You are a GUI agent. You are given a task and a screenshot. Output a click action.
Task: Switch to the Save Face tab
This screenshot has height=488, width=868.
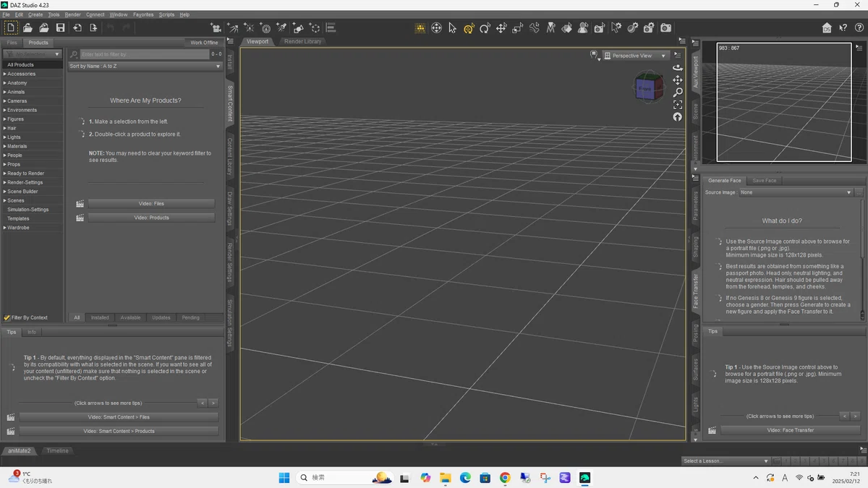click(x=764, y=181)
